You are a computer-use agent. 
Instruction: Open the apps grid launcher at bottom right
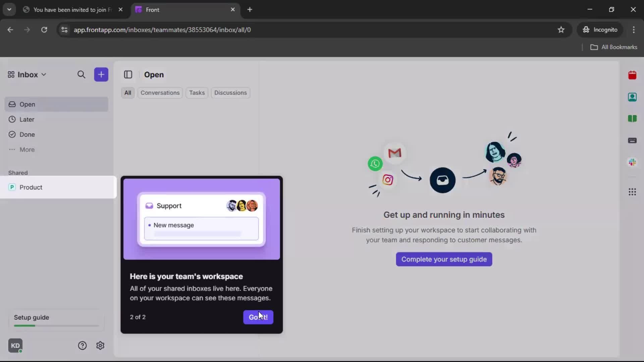point(633,192)
